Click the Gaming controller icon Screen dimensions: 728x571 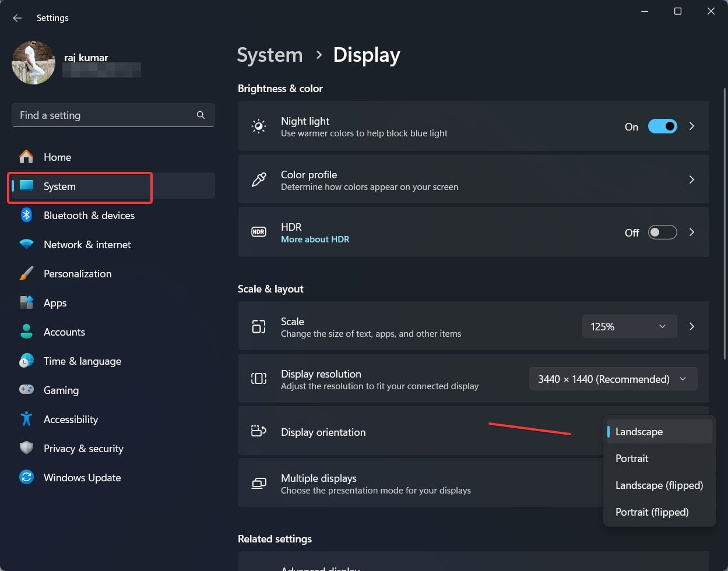click(26, 390)
